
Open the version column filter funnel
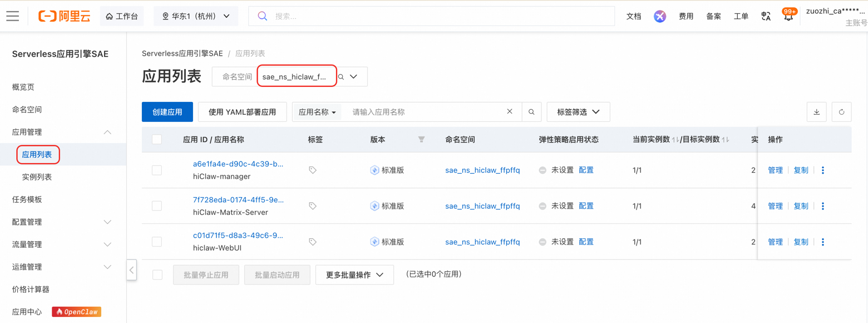(x=422, y=140)
